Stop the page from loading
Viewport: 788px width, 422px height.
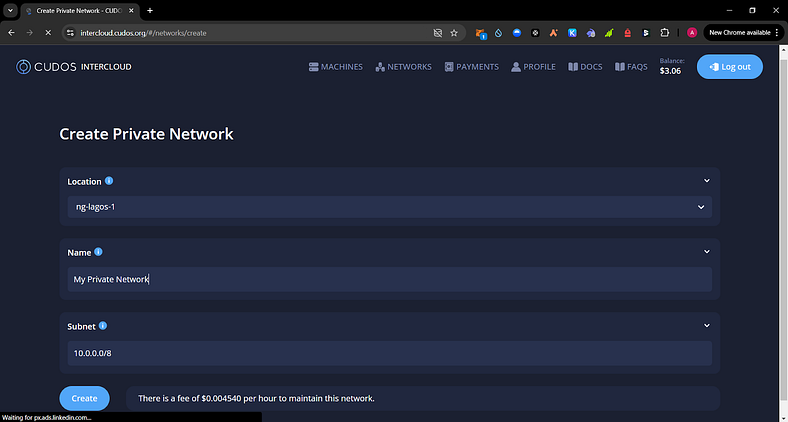[x=48, y=33]
